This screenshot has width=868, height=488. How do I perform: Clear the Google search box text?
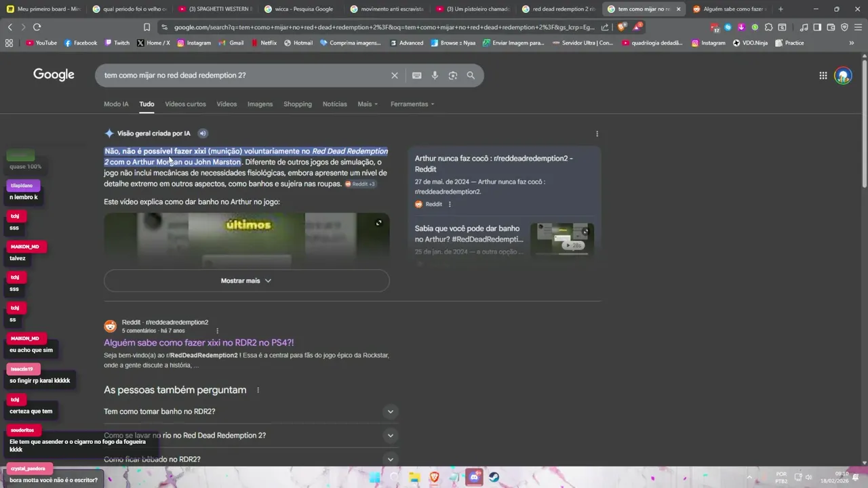pos(394,75)
